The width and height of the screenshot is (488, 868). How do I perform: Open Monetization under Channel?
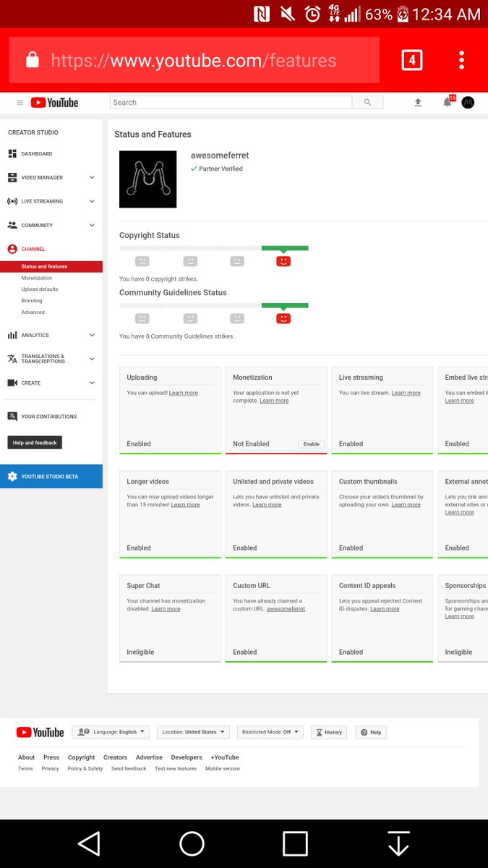coord(37,278)
